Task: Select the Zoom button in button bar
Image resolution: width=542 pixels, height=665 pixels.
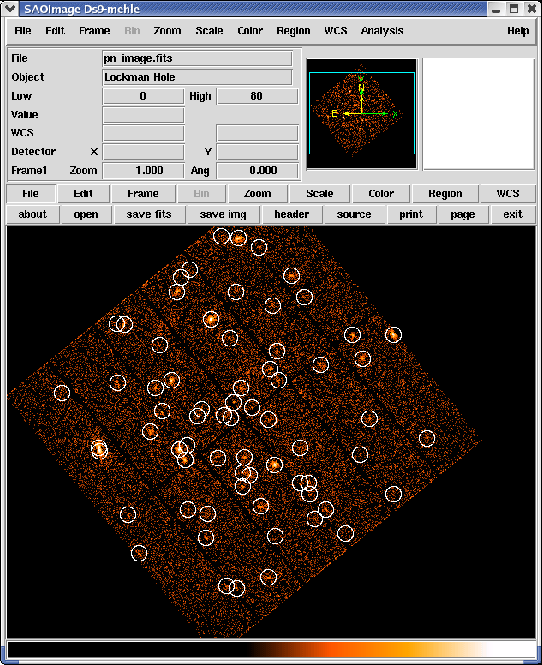Action: [x=257, y=193]
